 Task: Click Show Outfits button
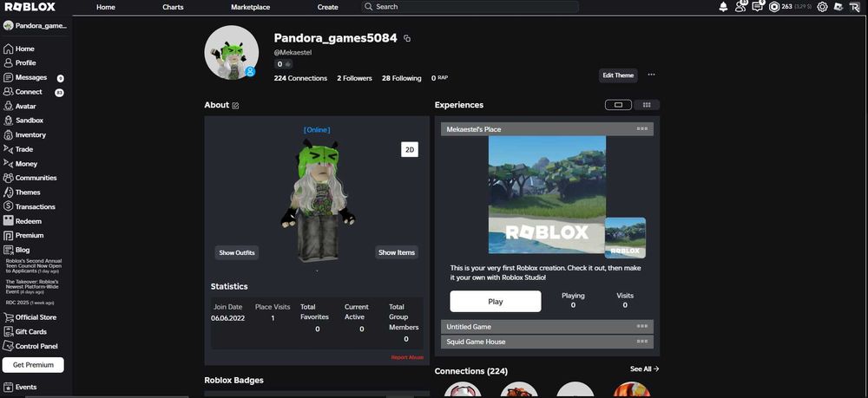[237, 252]
